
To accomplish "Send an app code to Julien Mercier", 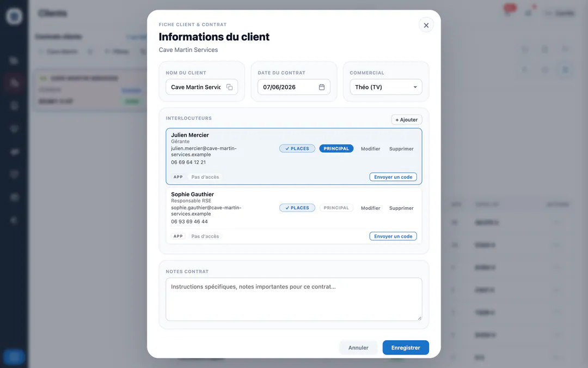I will click(x=393, y=177).
